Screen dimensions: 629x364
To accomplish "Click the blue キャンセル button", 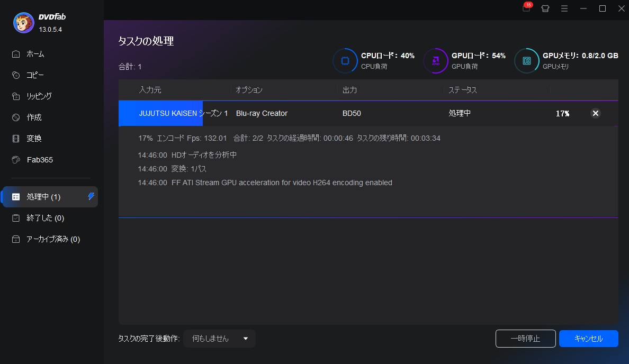I will tap(588, 339).
